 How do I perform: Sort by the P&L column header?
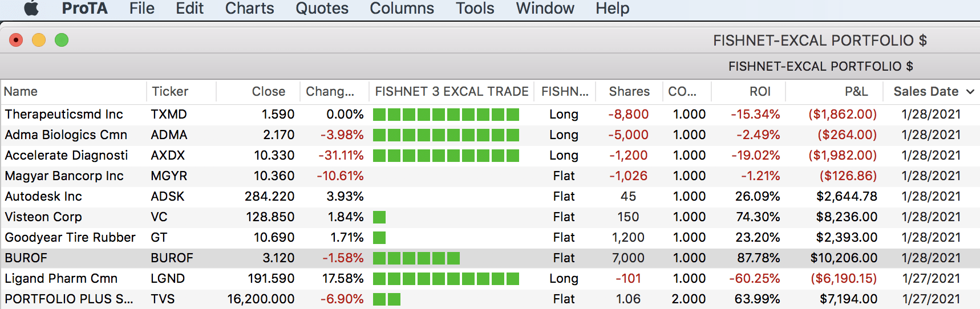pos(856,91)
